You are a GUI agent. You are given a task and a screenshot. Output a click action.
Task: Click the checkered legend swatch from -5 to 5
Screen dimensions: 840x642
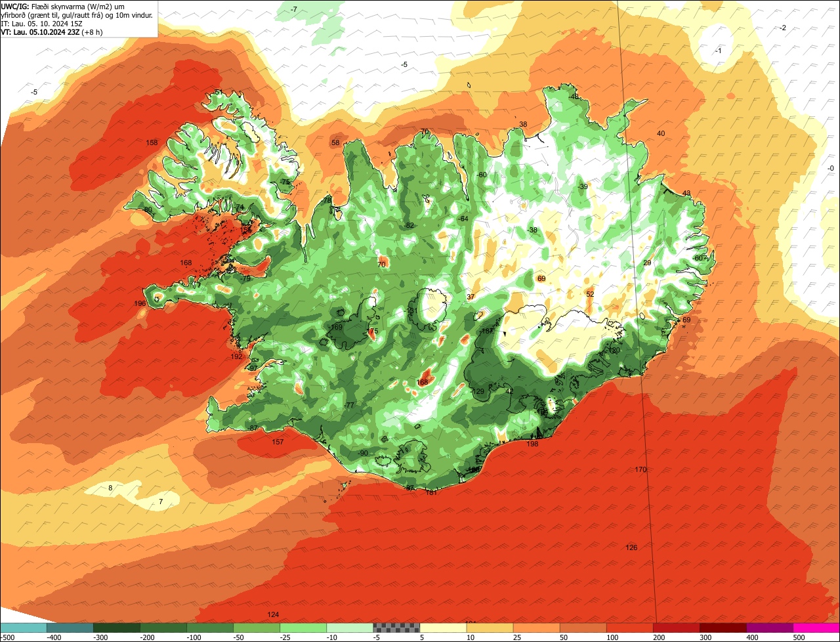click(x=396, y=628)
